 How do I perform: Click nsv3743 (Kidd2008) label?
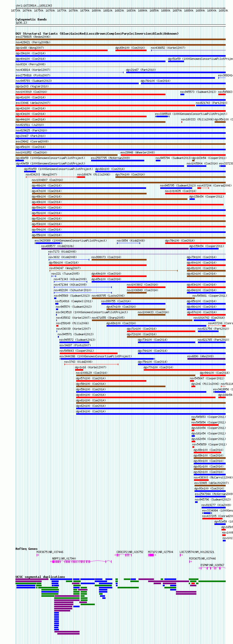tap(79, 362)
